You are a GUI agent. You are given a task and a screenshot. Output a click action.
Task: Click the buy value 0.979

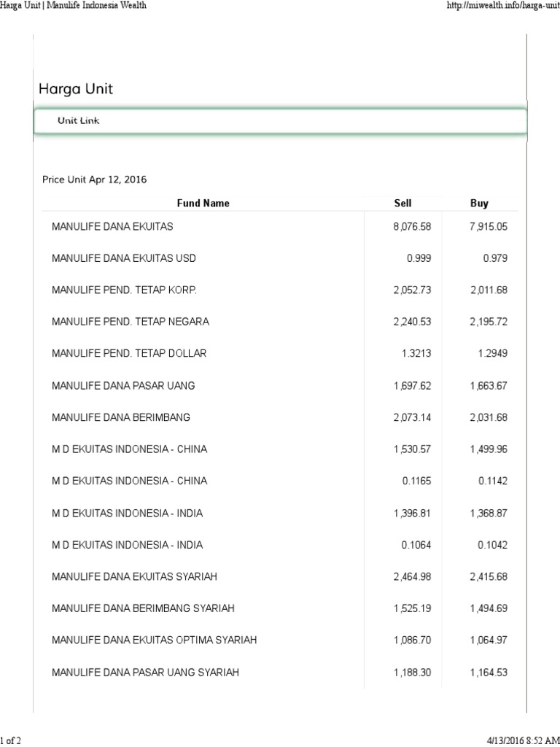point(495,258)
